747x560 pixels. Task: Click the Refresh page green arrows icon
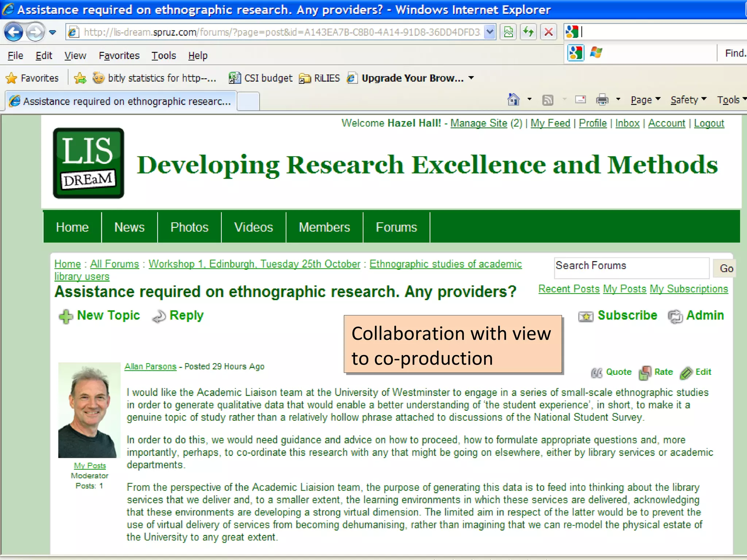click(x=528, y=32)
